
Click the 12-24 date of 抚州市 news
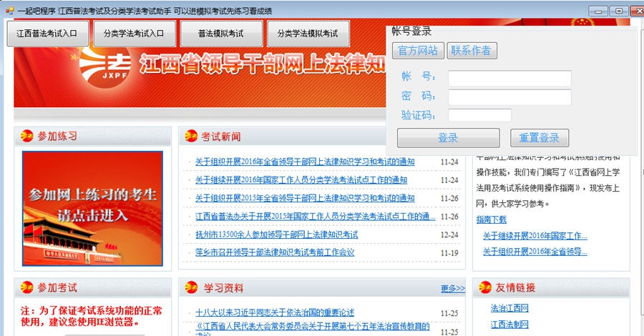pos(449,235)
